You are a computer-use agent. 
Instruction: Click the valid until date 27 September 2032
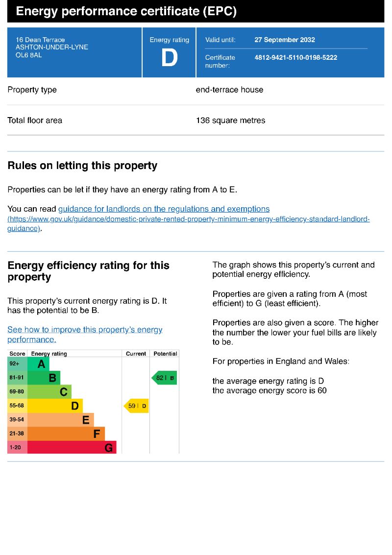(x=285, y=40)
